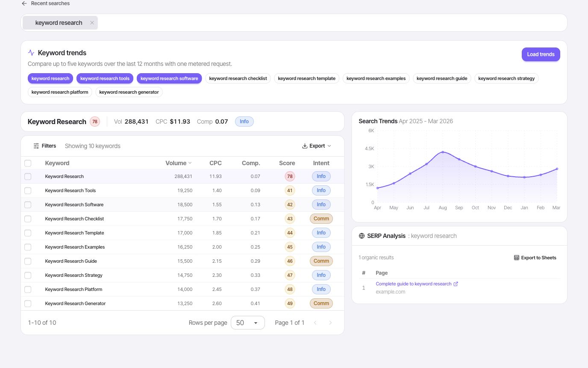Check the select-all checkbox in table header
Viewport: 588px width, 368px height.
point(28,163)
